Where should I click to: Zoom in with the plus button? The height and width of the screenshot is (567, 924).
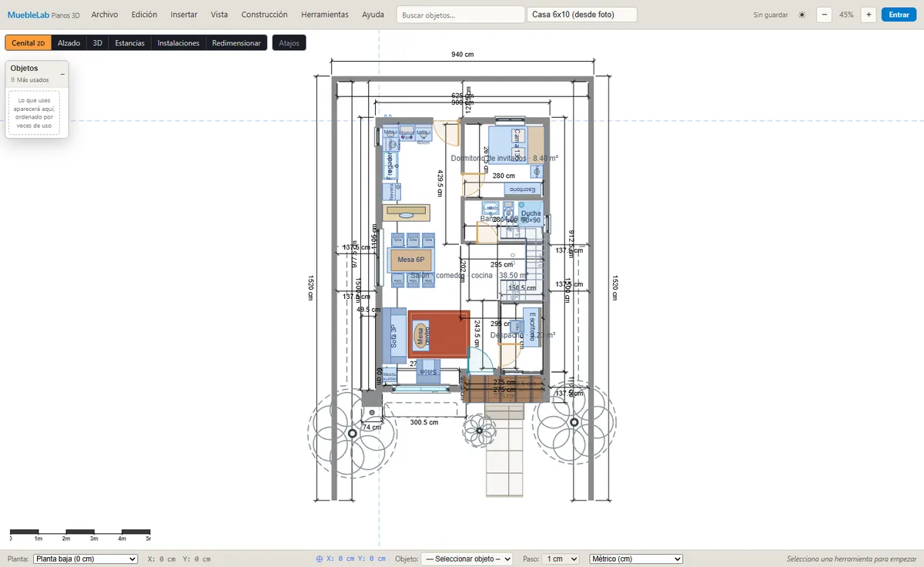869,15
